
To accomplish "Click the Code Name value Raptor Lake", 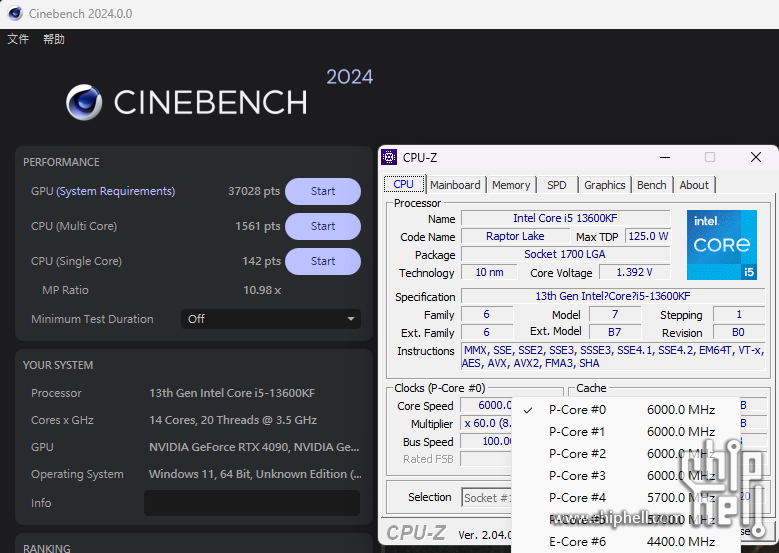I will click(x=515, y=236).
